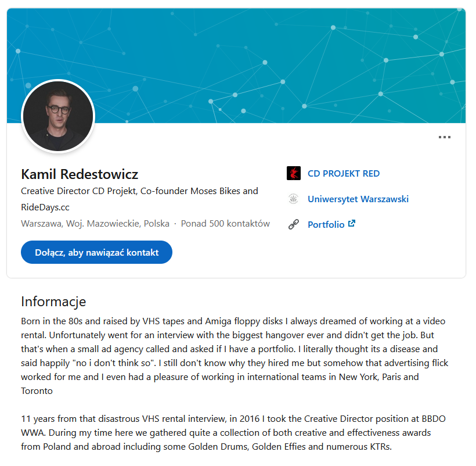476x466 pixels.
Task: Open the Uniwersytet Warszawski link
Action: point(358,199)
